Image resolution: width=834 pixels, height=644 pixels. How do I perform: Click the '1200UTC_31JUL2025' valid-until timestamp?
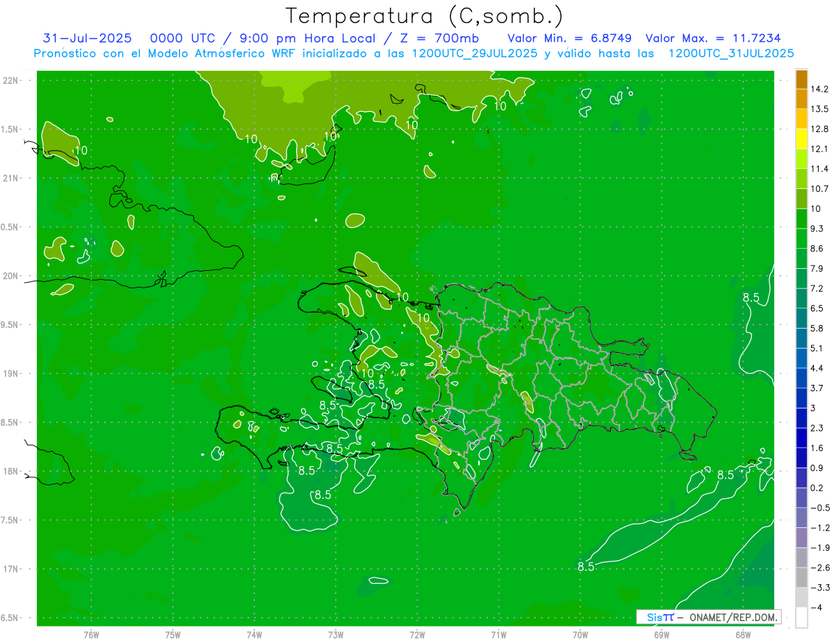pyautogui.click(x=730, y=53)
